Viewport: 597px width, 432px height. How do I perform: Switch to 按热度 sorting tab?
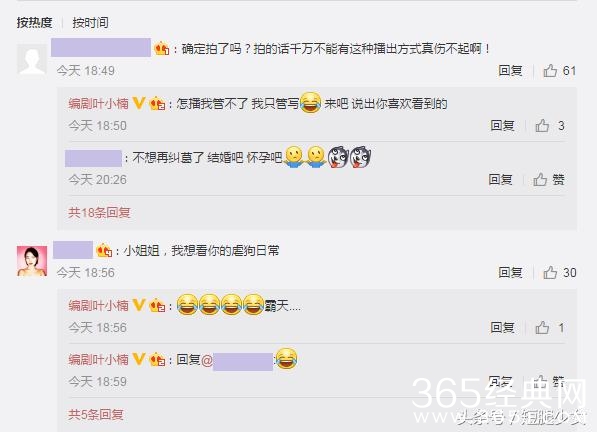(34, 22)
